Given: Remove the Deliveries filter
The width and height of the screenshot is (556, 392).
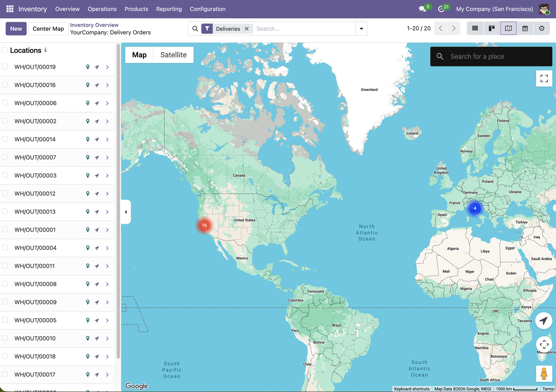Looking at the screenshot, I should tap(247, 29).
